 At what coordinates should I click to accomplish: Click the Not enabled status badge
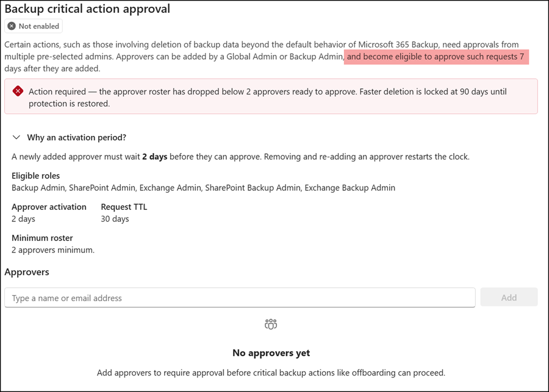34,26
